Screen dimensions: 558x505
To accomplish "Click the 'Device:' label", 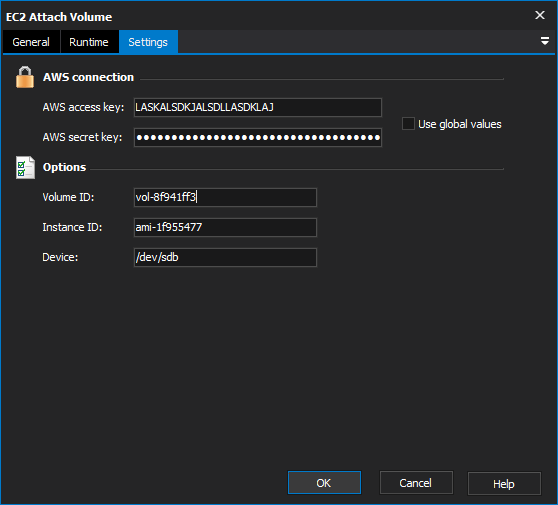I will tap(60, 257).
